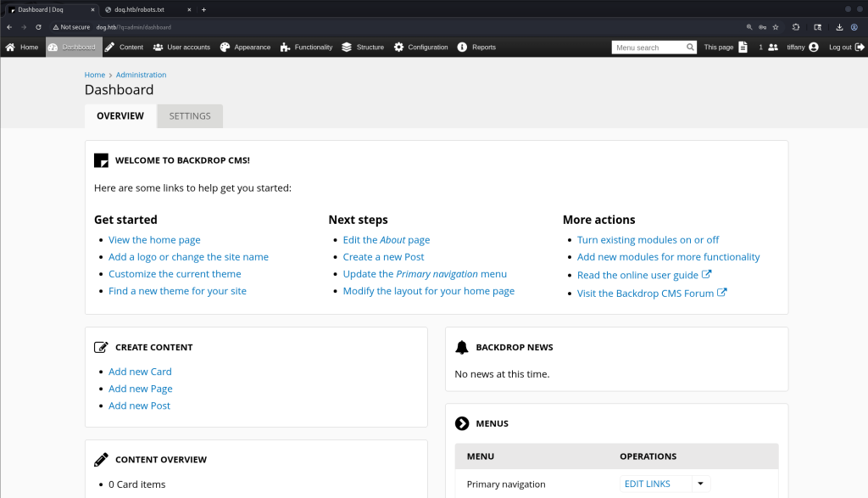Click the Home icon in admin bar
Image resolution: width=868 pixels, height=498 pixels.
pos(11,48)
